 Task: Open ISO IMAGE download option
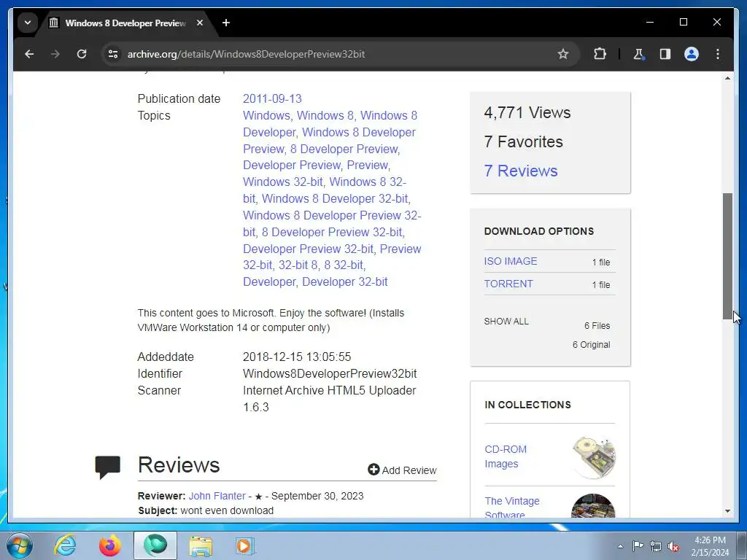pyautogui.click(x=510, y=261)
